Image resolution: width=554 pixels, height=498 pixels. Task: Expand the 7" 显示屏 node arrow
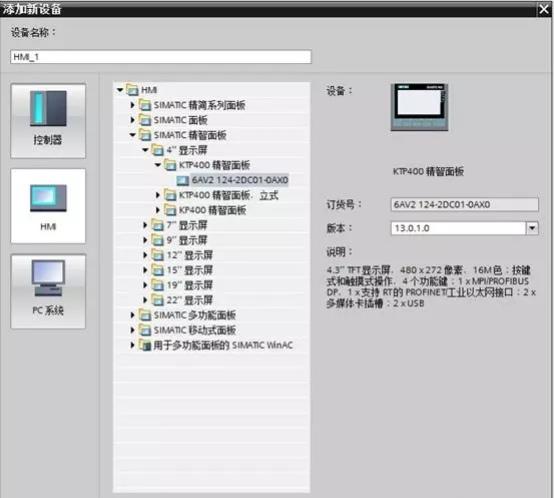(145, 225)
